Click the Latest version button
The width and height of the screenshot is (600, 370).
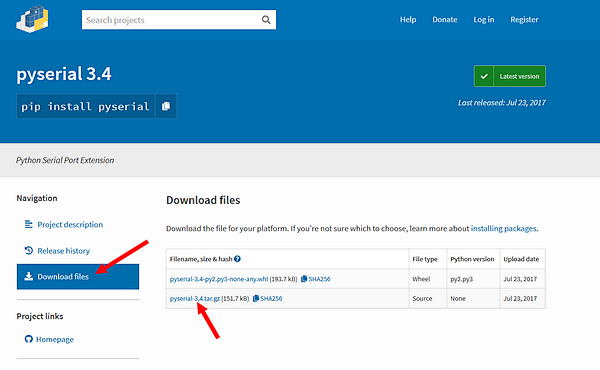(x=510, y=76)
